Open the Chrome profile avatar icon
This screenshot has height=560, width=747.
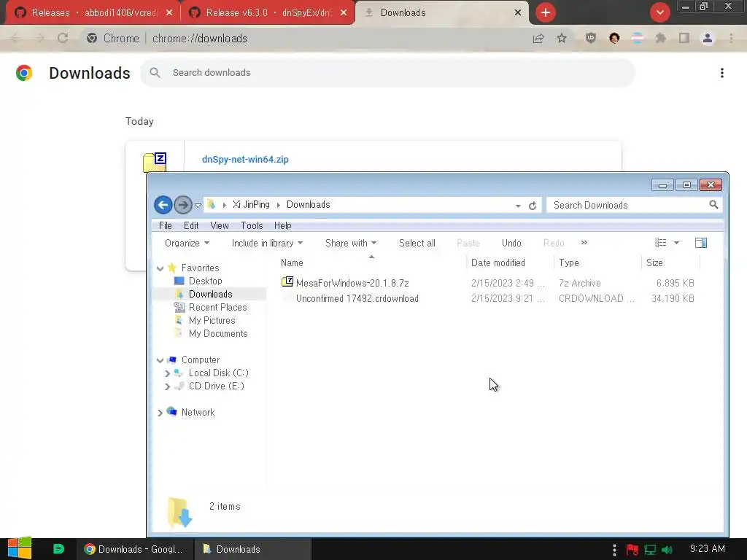pos(708,39)
